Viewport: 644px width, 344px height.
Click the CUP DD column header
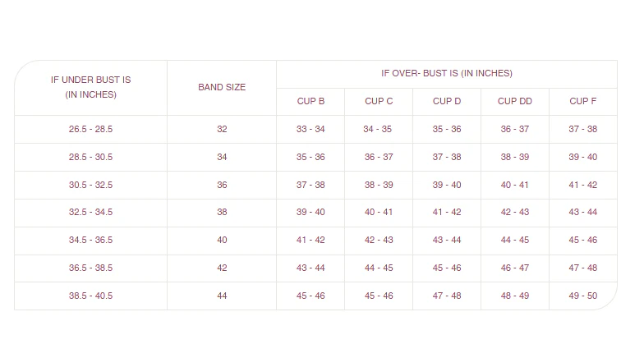(x=515, y=102)
